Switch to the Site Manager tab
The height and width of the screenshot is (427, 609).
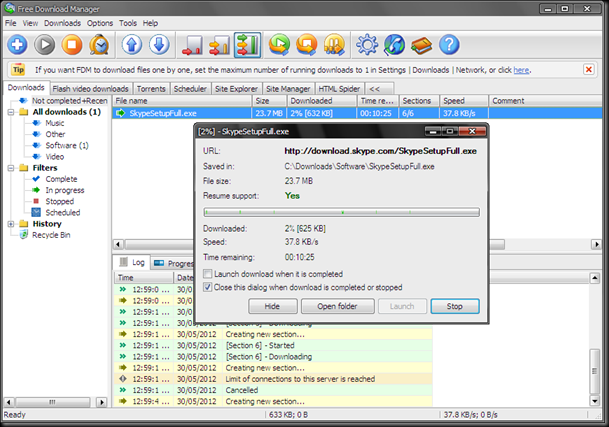(x=288, y=89)
